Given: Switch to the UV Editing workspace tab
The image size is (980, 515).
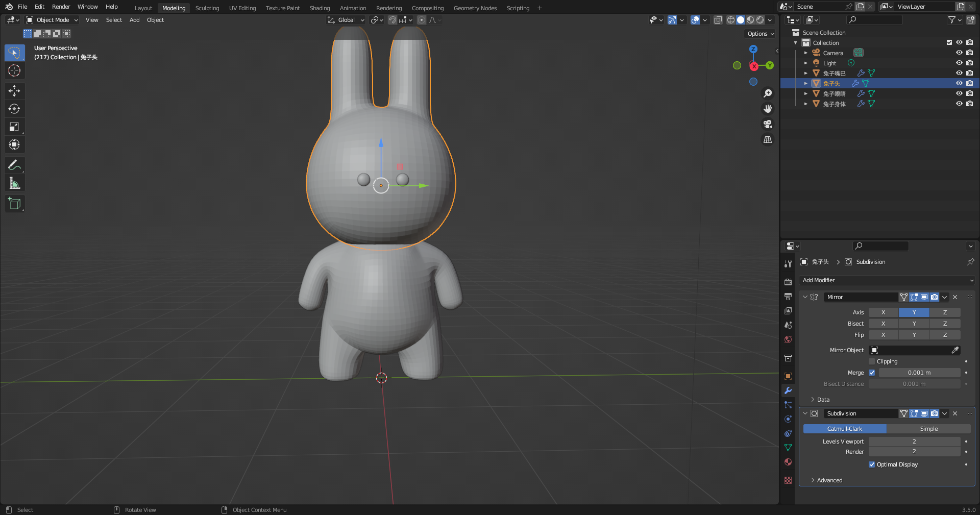Looking at the screenshot, I should tap(242, 8).
